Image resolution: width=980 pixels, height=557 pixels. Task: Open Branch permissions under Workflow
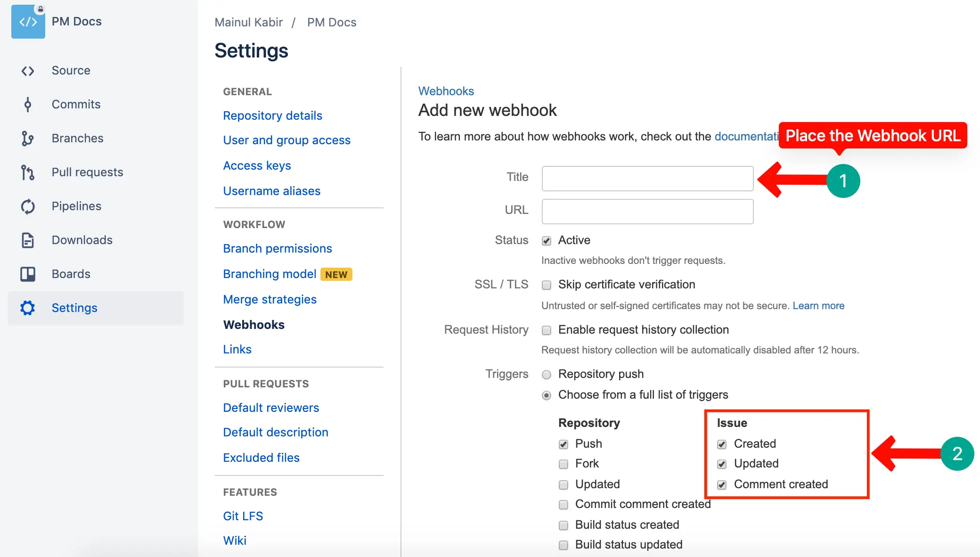coord(278,248)
